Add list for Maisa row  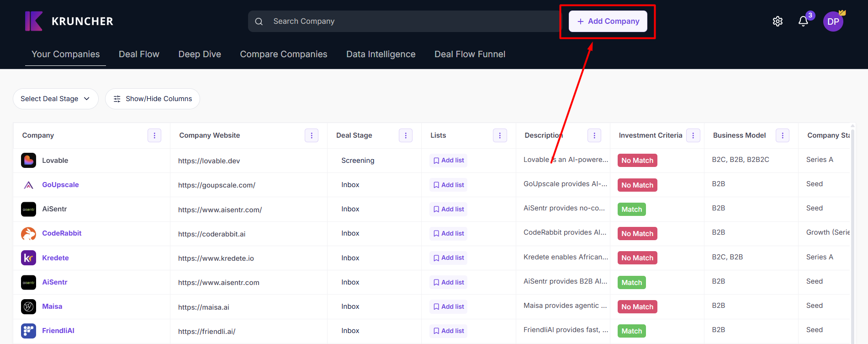point(448,306)
